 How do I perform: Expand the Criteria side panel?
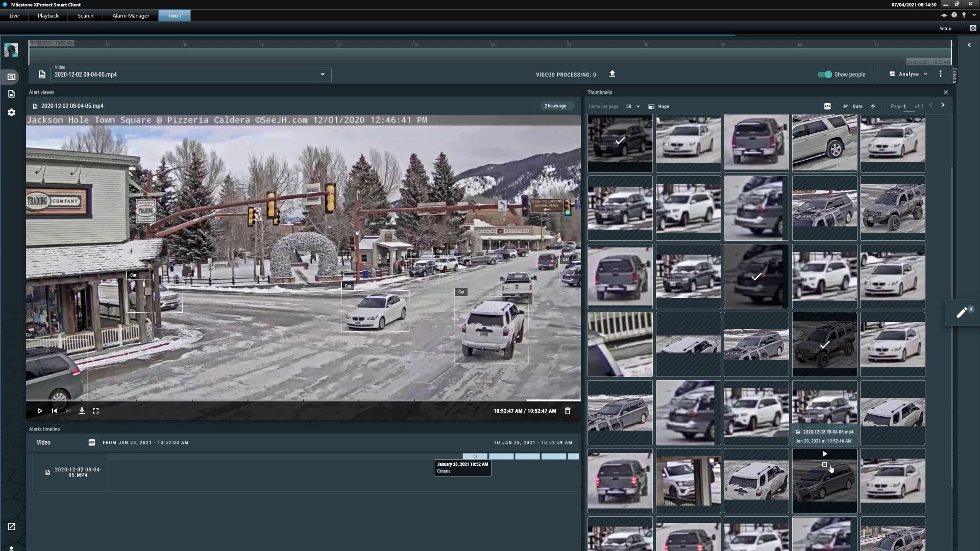(954, 76)
